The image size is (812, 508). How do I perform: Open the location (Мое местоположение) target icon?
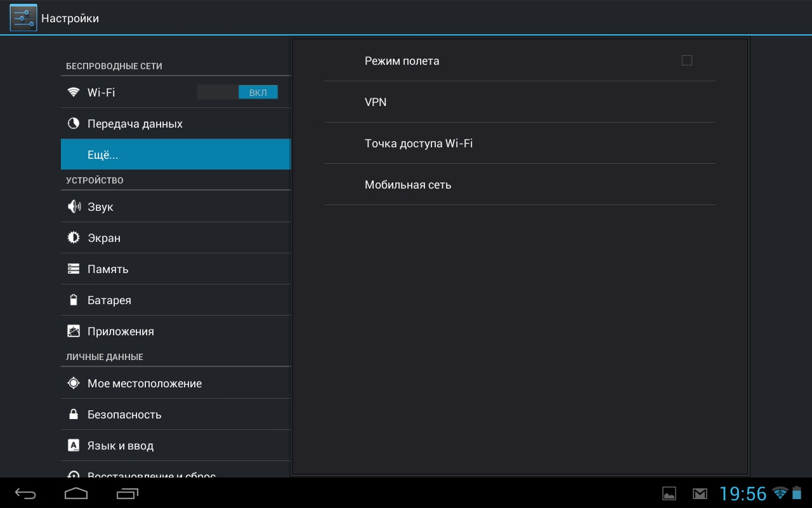[74, 384]
